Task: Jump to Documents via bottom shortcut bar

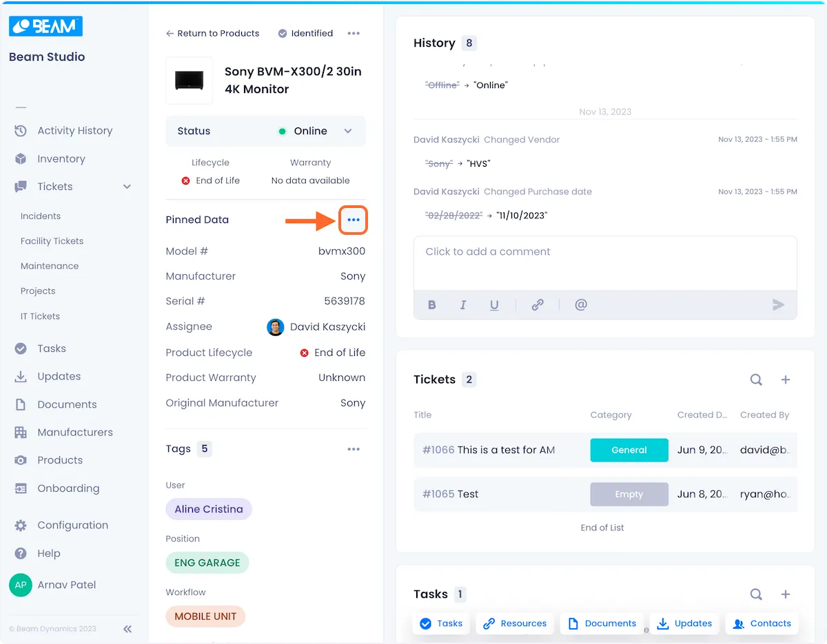Action: pyautogui.click(x=602, y=623)
